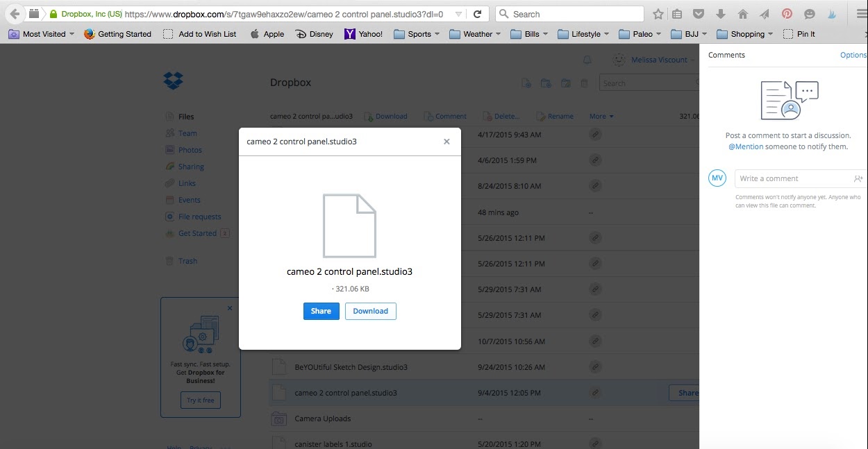Screen dimensions: 868x449
Task: Click the Dropbox file search box
Action: coord(649,83)
